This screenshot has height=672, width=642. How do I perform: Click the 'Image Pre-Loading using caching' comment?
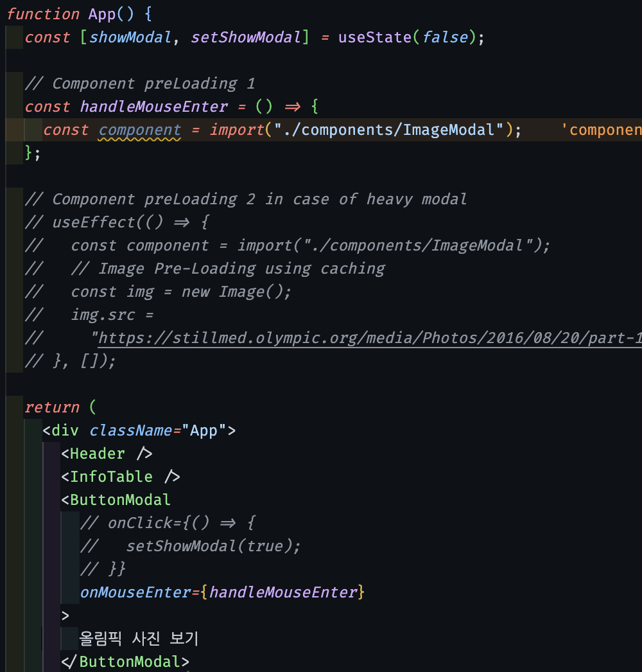(x=229, y=269)
